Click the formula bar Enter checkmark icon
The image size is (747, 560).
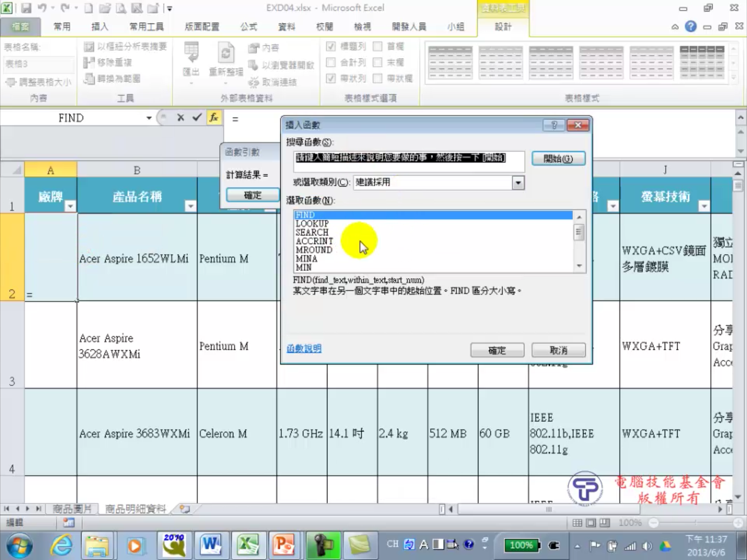click(x=197, y=118)
